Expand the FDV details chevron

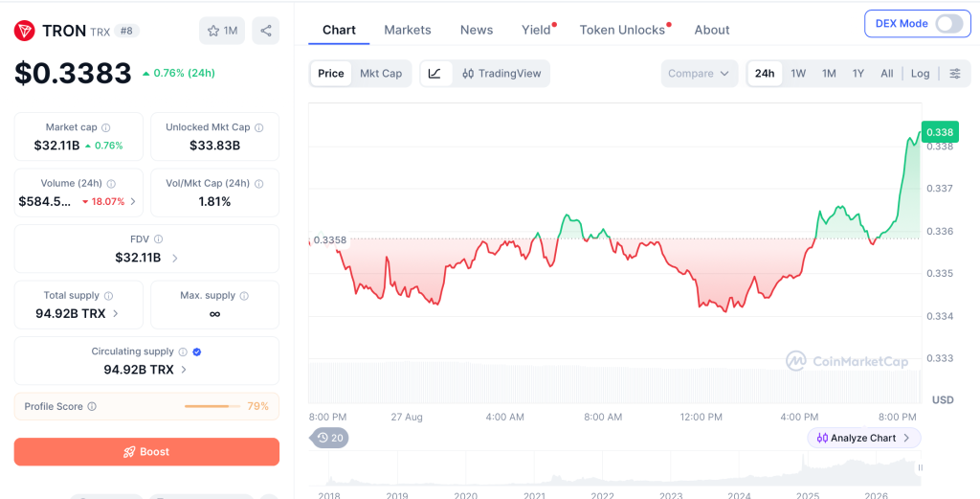tap(174, 258)
